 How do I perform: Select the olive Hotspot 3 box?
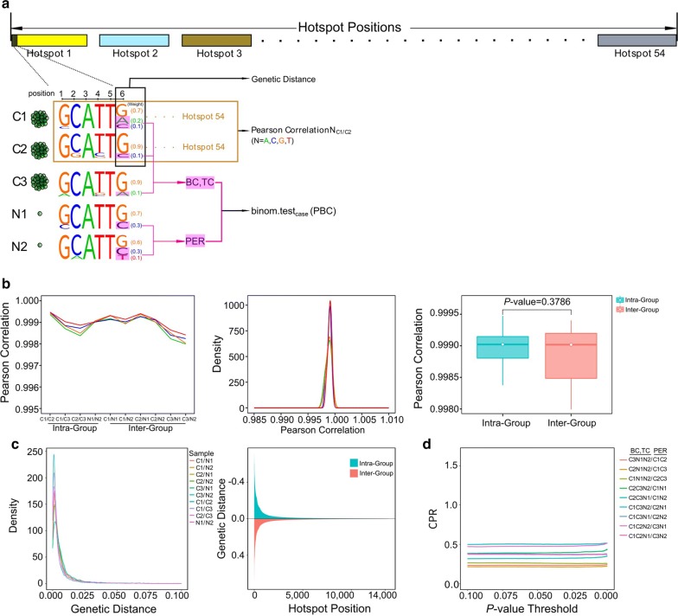click(x=216, y=41)
